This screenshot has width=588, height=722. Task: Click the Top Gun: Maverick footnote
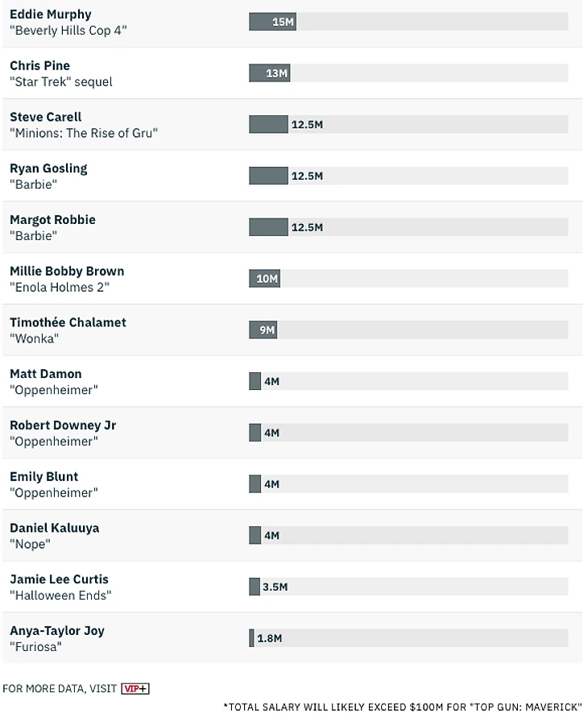402,707
